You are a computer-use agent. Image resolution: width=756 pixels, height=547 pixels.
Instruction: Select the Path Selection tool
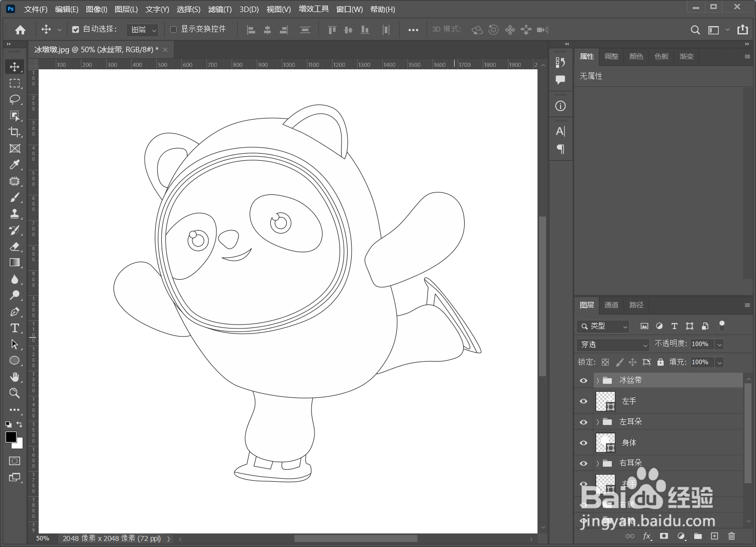tap(15, 345)
